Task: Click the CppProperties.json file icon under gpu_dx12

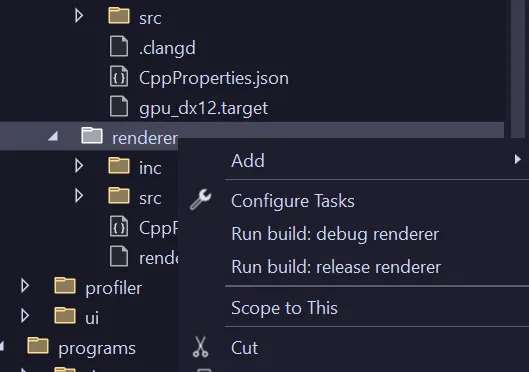Action: click(x=119, y=77)
